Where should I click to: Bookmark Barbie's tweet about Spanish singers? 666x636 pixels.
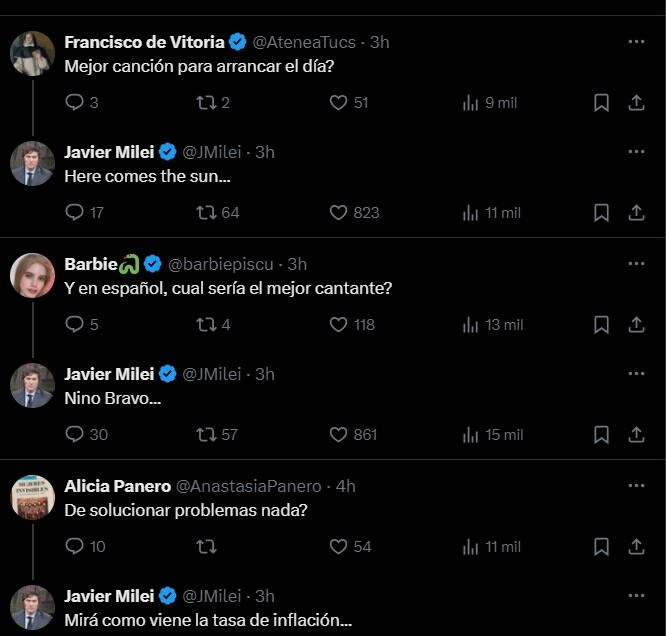coord(601,324)
